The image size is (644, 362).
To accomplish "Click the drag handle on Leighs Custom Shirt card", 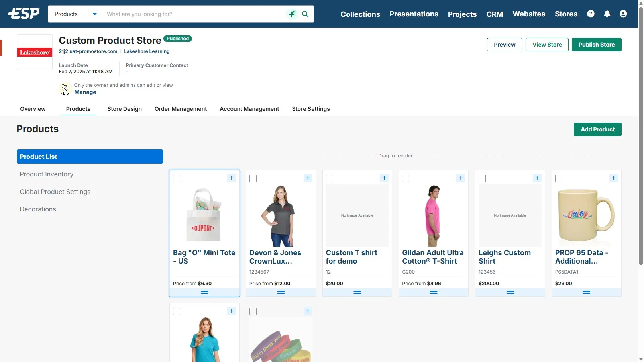I will 510,292.
